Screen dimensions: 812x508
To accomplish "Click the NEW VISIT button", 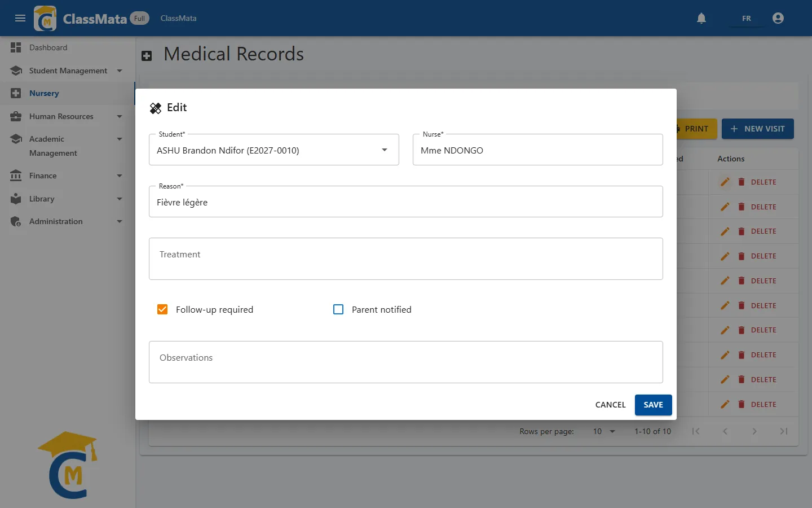I will tap(758, 129).
